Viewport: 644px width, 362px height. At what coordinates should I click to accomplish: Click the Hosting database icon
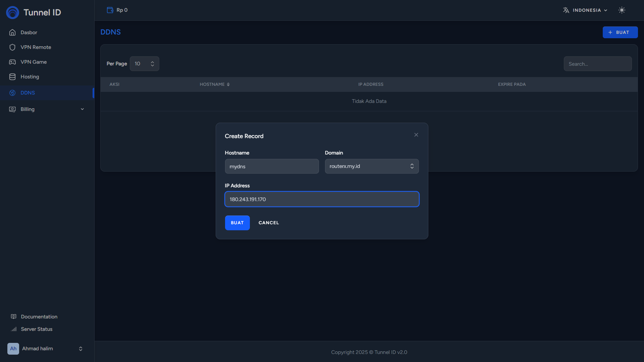coord(12,77)
